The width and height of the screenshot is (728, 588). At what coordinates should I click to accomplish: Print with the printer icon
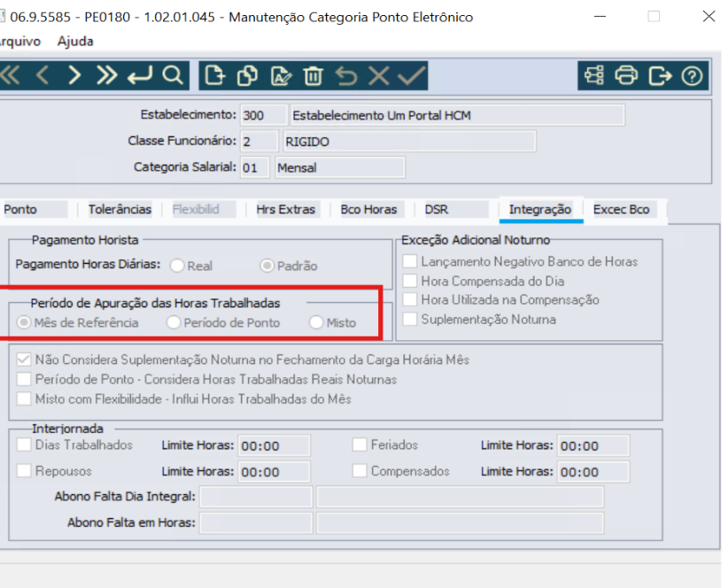click(x=626, y=75)
